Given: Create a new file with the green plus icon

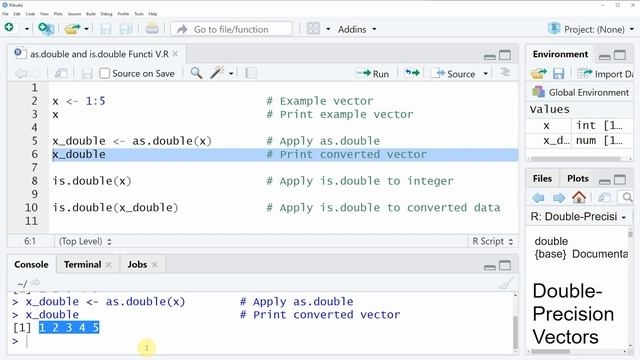Looking at the screenshot, I should (x=9, y=28).
